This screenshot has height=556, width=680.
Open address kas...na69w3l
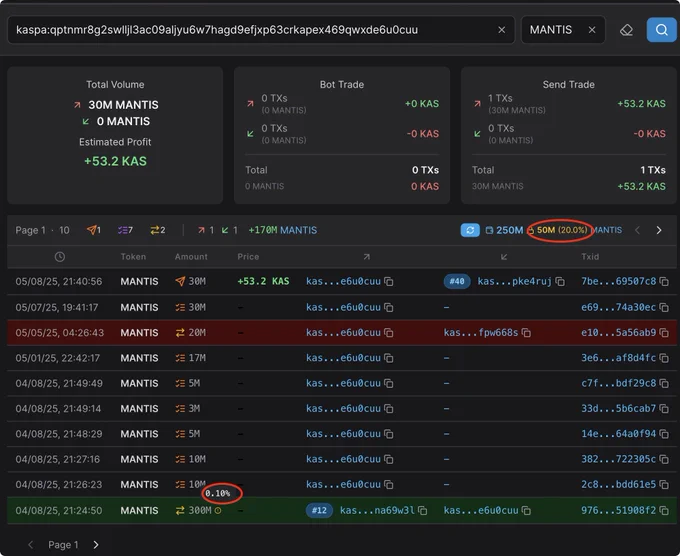tap(377, 510)
